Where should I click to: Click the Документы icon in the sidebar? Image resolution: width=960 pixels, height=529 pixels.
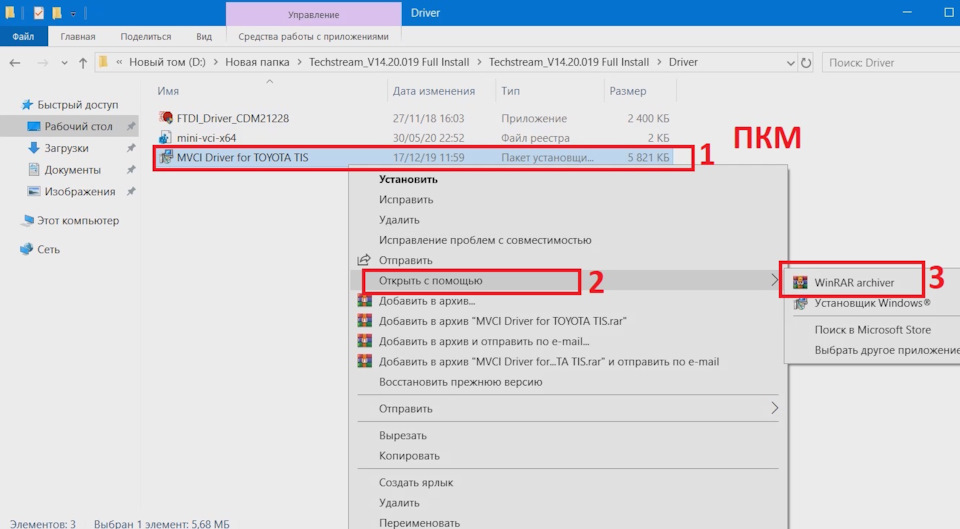(x=34, y=170)
